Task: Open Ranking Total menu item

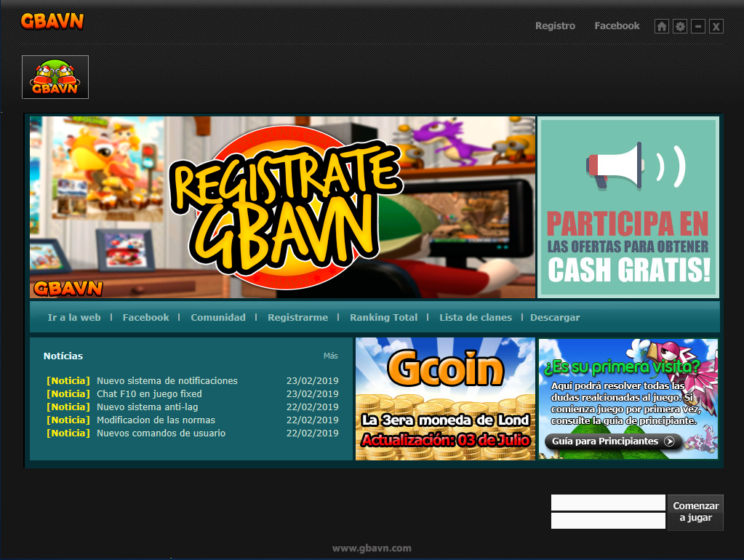Action: click(383, 318)
